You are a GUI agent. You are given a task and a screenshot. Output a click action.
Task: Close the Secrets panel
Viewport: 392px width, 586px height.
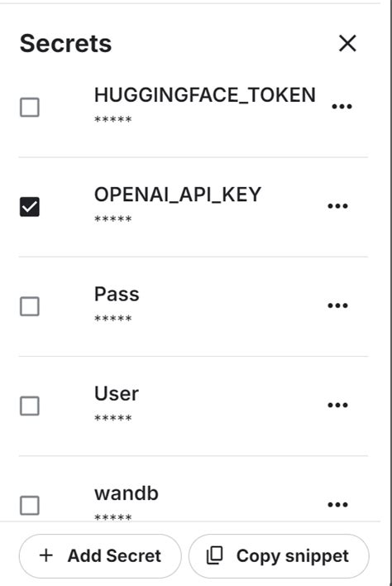pos(347,43)
